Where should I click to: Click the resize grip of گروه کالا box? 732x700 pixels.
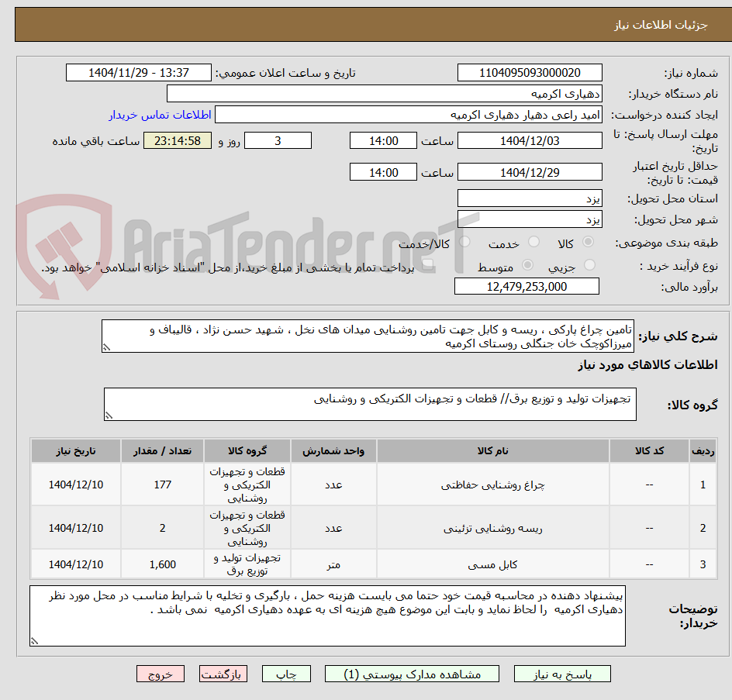point(109,416)
